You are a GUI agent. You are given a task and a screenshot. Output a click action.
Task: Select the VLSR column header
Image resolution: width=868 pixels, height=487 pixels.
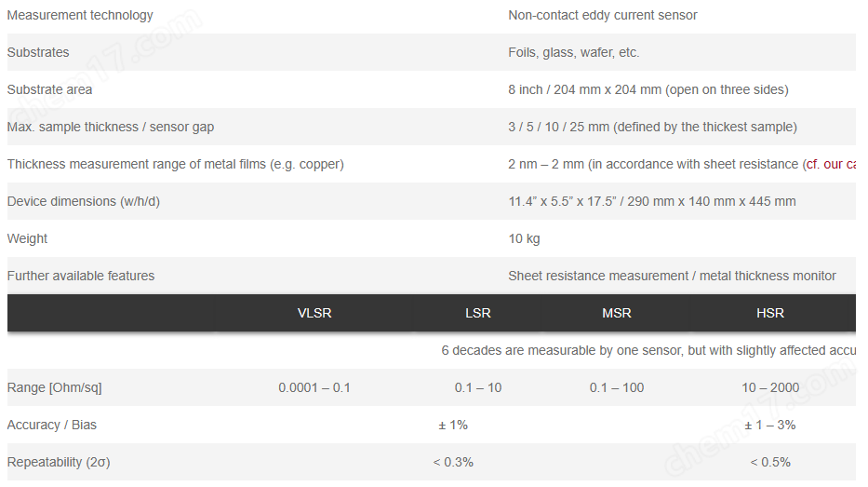tap(314, 313)
